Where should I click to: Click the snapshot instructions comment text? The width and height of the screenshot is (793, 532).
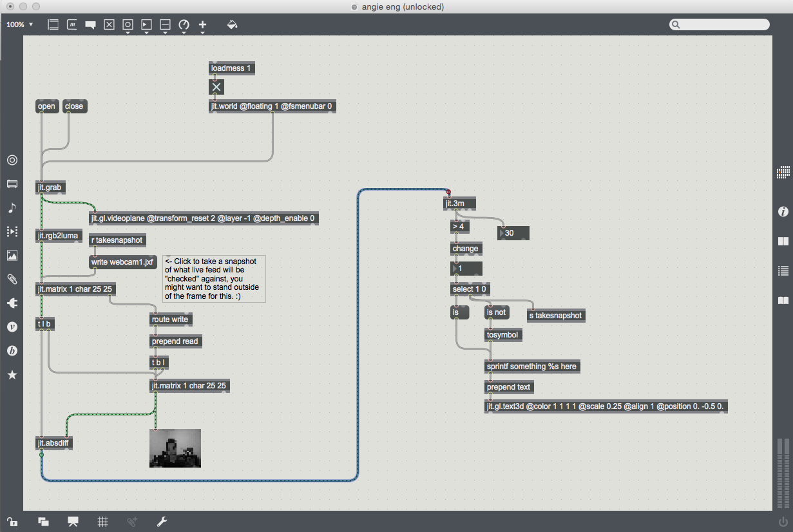point(214,278)
